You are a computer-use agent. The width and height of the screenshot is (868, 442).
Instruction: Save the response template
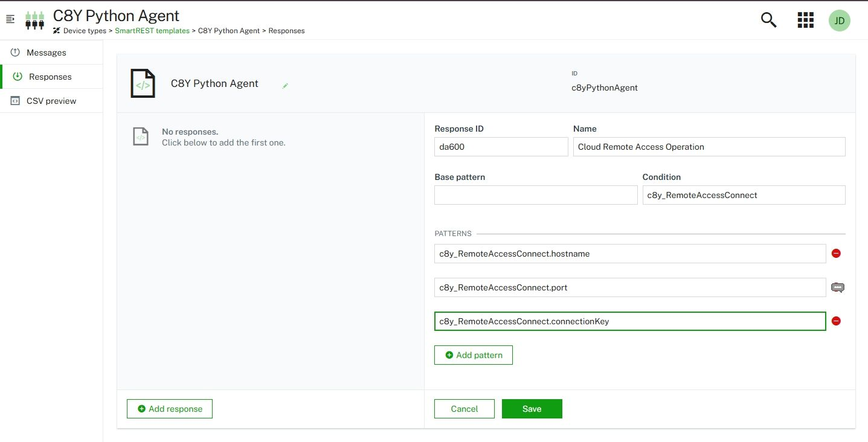point(532,409)
